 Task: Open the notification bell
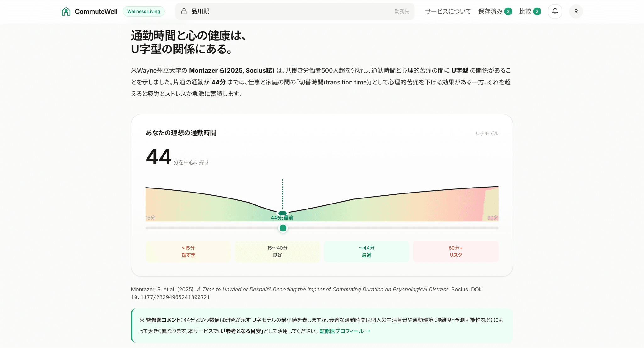tap(555, 11)
